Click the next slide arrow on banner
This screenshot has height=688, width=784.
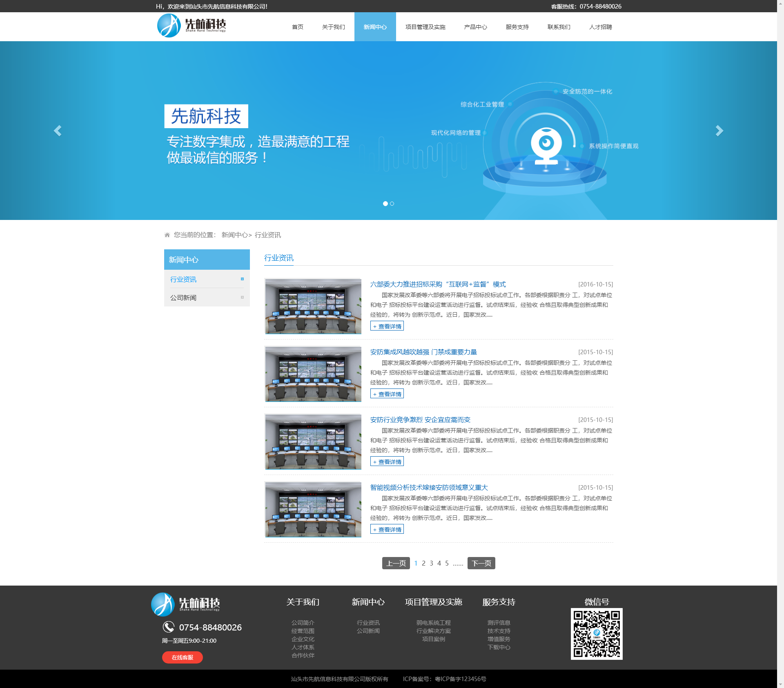(x=719, y=131)
